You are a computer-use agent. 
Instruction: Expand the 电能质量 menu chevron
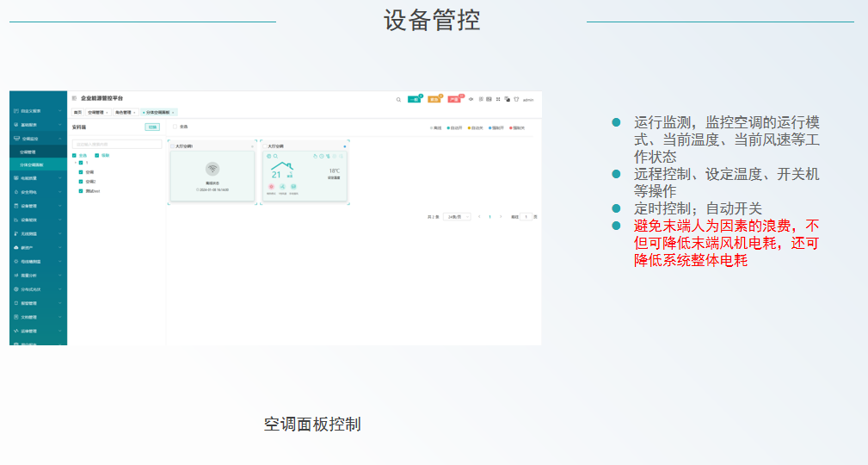pos(59,178)
